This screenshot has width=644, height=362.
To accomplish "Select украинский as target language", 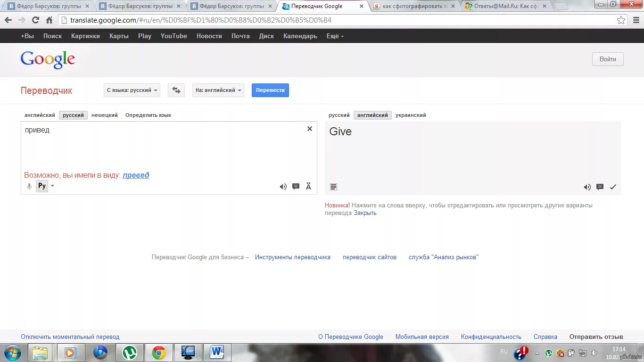I will coord(411,115).
